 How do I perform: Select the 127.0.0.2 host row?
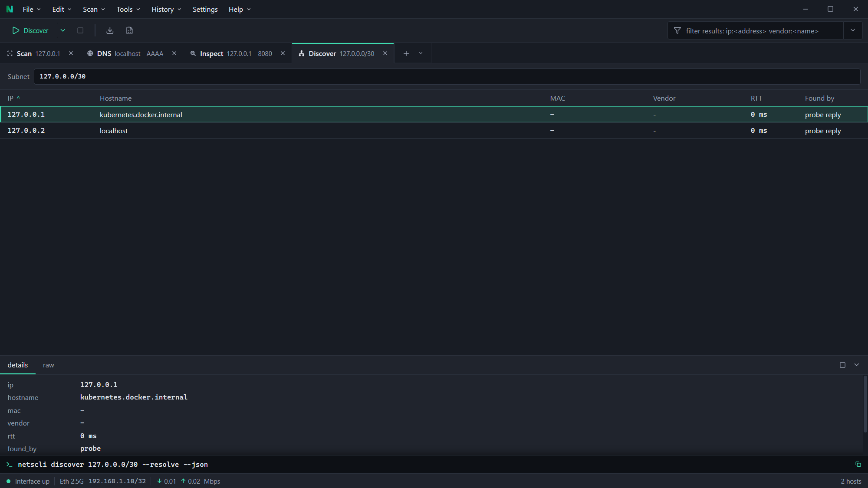pos(434,131)
